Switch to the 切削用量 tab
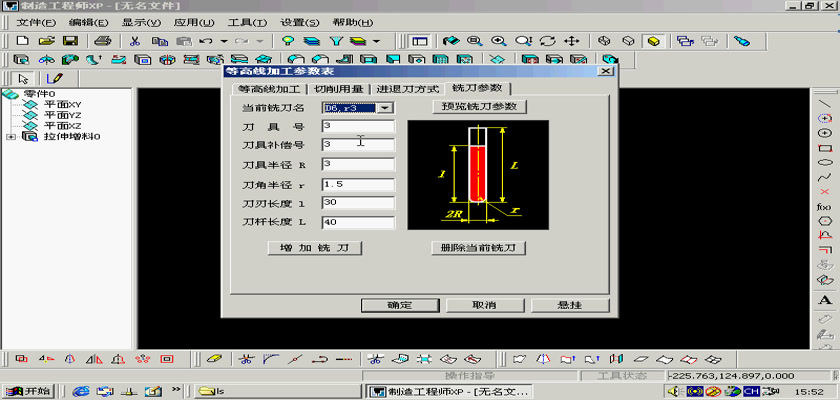 (x=339, y=89)
